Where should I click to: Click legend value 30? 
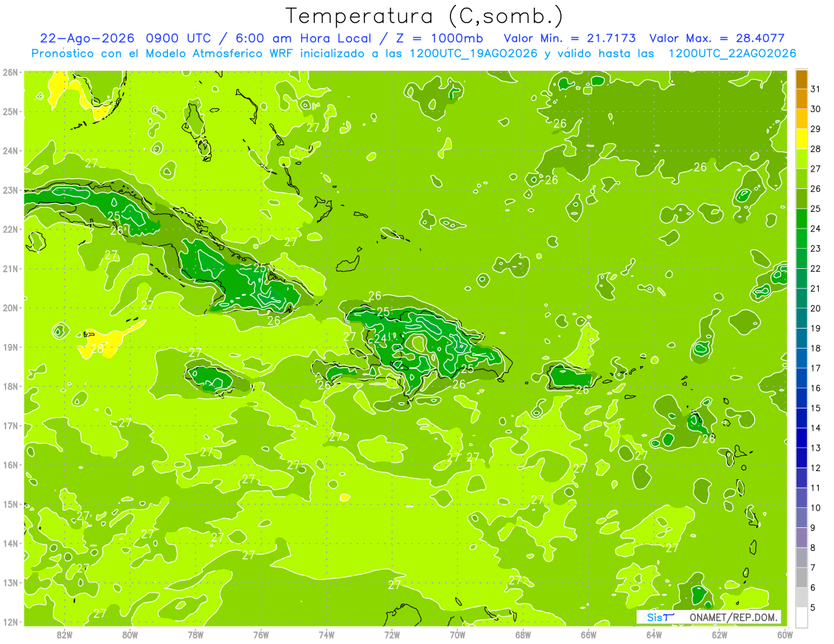tap(815, 109)
